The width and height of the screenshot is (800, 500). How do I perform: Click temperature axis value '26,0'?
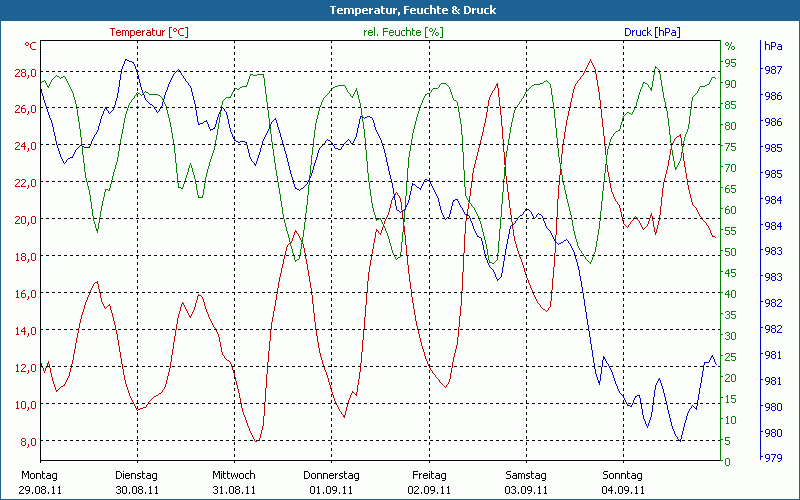[x=26, y=109]
